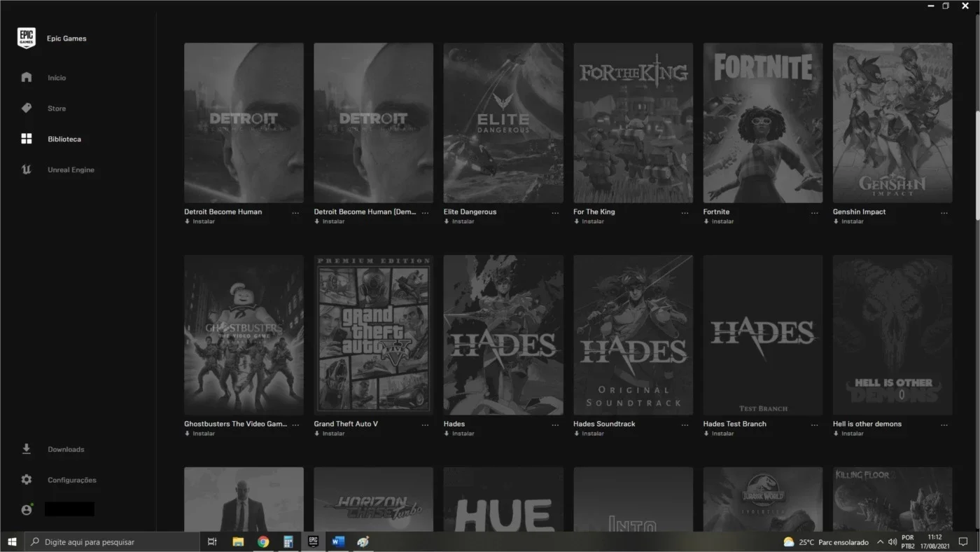This screenshot has width=980, height=552.
Task: Click the Epic Games logo icon
Action: click(27, 38)
